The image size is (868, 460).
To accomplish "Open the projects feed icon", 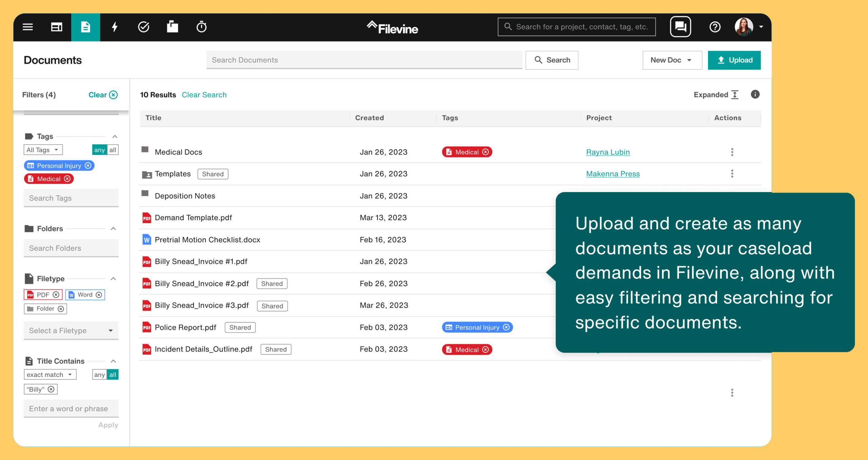I will click(56, 27).
